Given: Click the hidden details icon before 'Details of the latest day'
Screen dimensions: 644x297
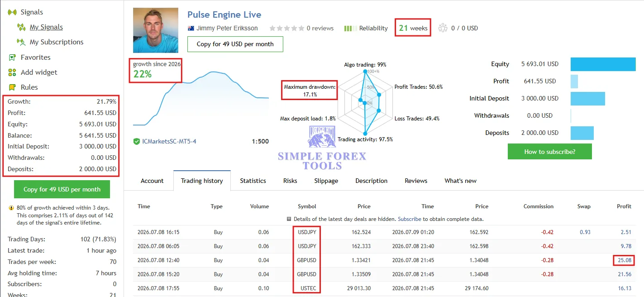Looking at the screenshot, I should [289, 219].
